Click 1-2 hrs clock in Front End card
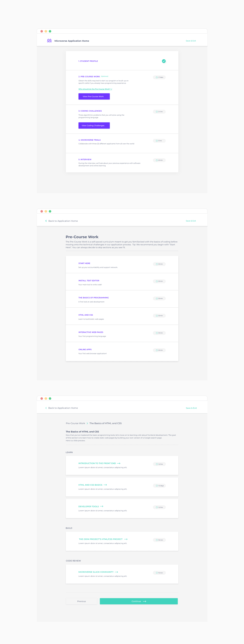Image resolution: width=244 pixels, height=644 pixels. point(157,464)
